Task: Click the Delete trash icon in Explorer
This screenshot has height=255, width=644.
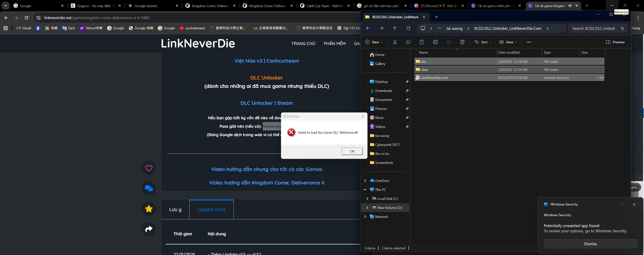Action: pyautogui.click(x=462, y=42)
